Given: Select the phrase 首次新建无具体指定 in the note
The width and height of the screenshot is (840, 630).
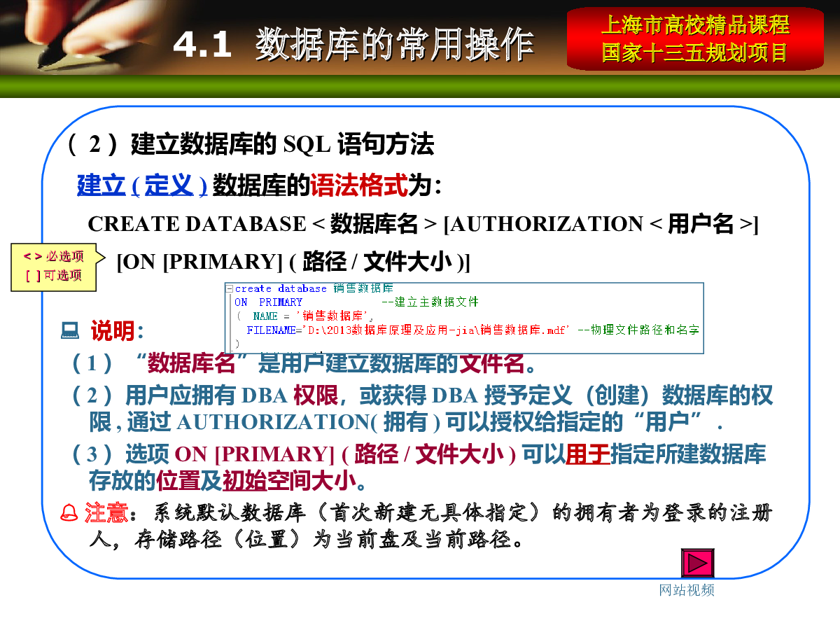Looking at the screenshot, I should pos(428,514).
